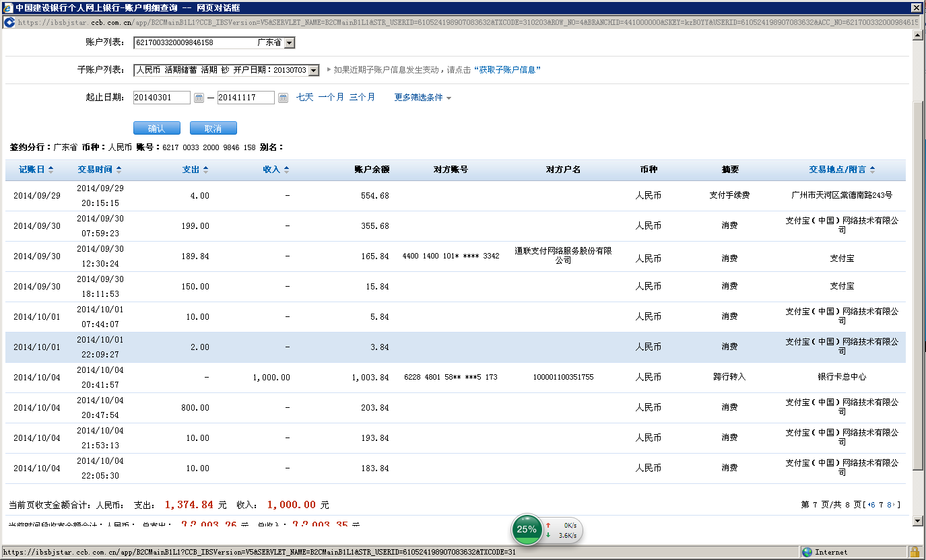Click the 获取子账户信息 link

507,70
